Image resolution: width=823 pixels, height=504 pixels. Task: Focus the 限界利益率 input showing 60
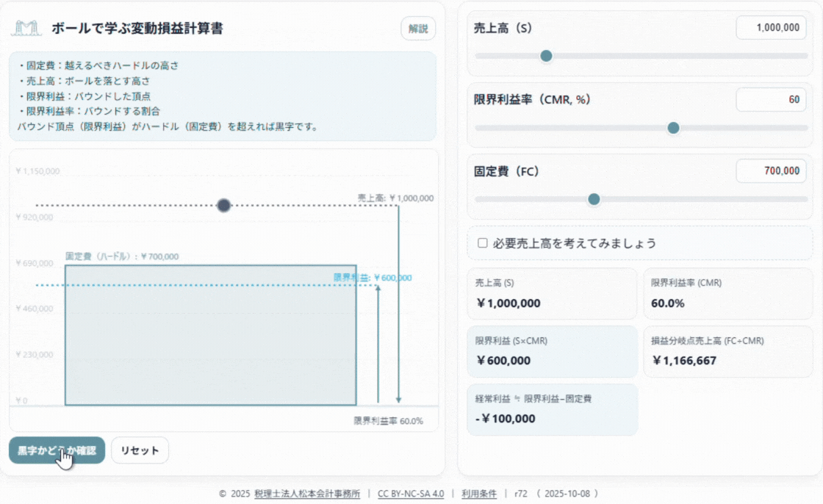771,100
